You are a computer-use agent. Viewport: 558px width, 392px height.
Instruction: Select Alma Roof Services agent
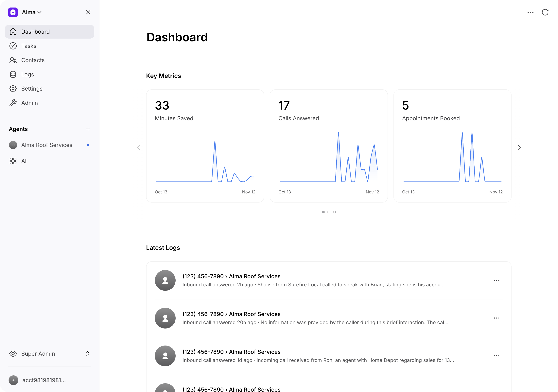47,145
